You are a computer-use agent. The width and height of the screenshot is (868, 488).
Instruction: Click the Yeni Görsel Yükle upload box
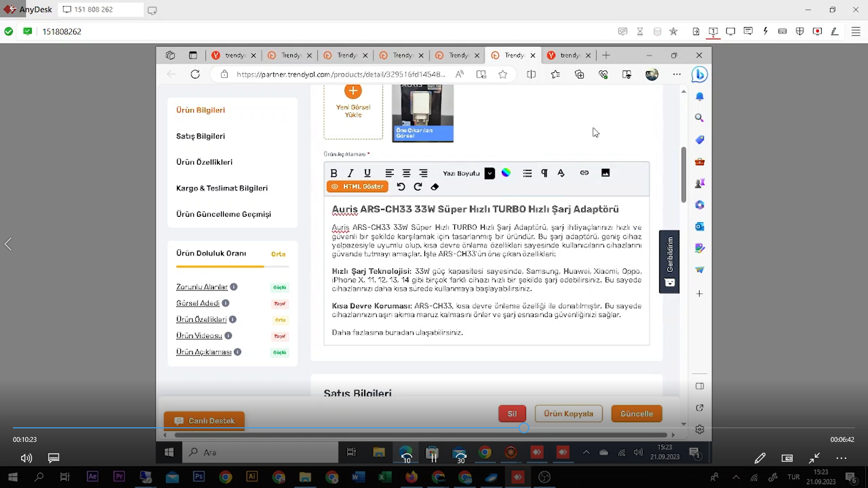[353, 111]
